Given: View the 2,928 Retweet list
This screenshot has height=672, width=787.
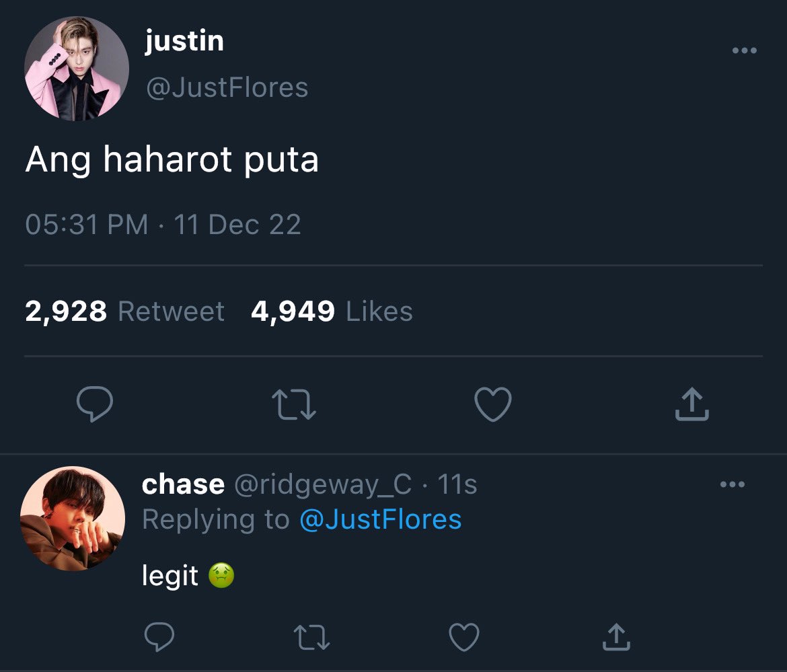Looking at the screenshot, I should tap(124, 311).
